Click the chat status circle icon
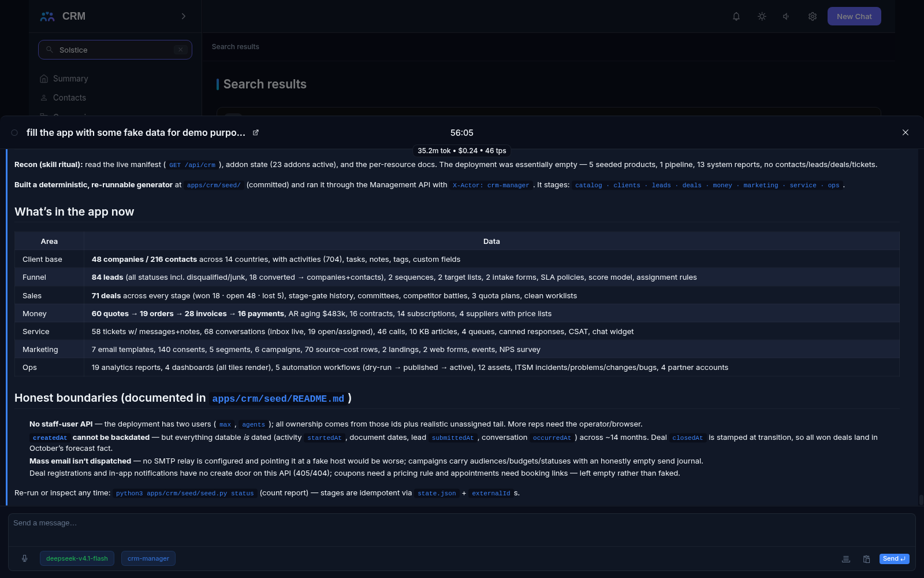Screen dimensions: 924x578 (x=14, y=133)
